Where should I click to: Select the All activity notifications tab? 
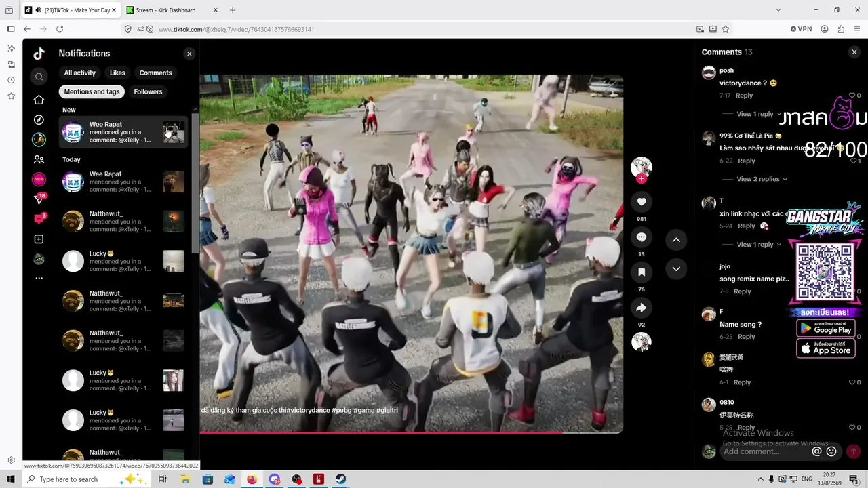point(80,73)
